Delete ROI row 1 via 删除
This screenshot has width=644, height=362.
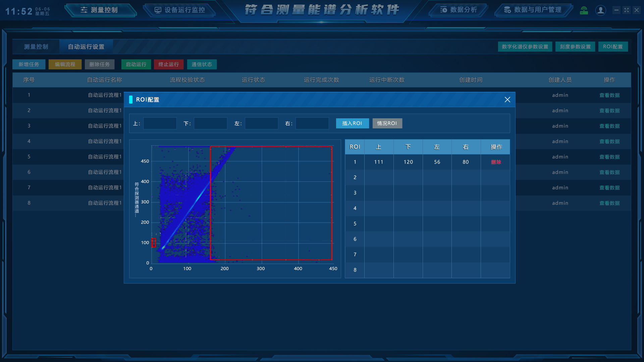pyautogui.click(x=496, y=162)
